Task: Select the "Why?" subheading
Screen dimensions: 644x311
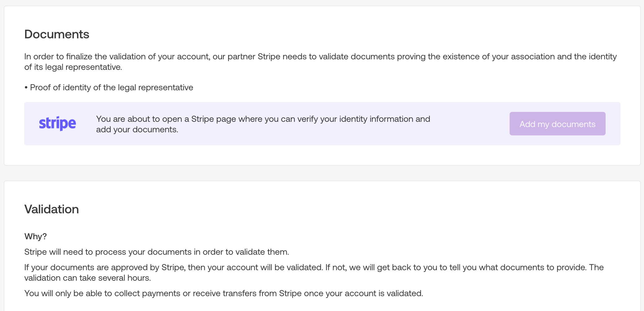Action: click(35, 236)
